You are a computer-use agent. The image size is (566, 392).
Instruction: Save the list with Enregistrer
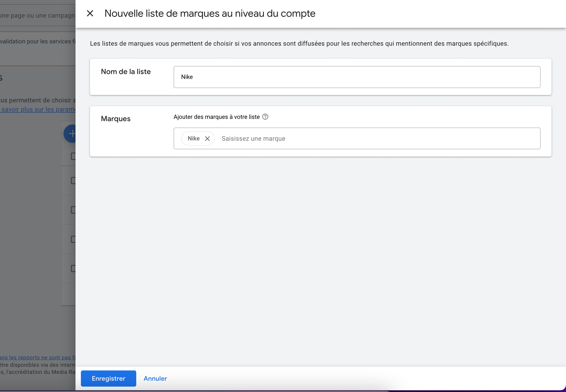click(x=108, y=378)
